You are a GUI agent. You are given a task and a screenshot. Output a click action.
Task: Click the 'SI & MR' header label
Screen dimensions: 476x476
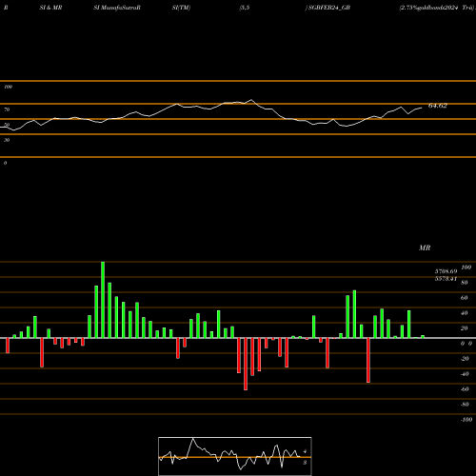(x=50, y=8)
